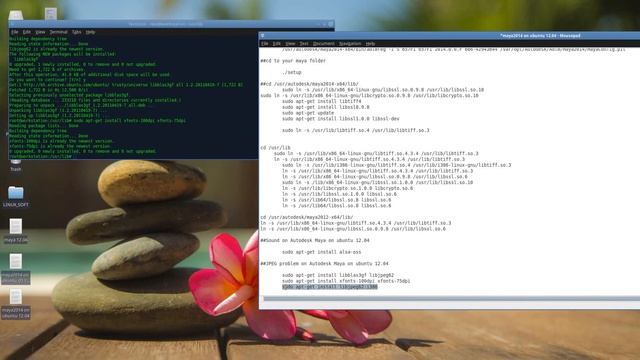The image size is (640, 360).
Task: Open Mousepad's Document menu
Action: [324, 43]
